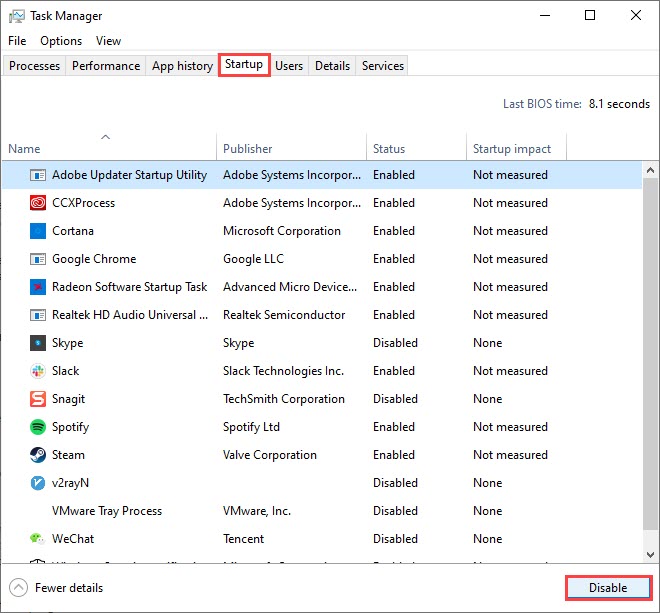
Task: Sort list by Status column header
Action: pyautogui.click(x=416, y=147)
